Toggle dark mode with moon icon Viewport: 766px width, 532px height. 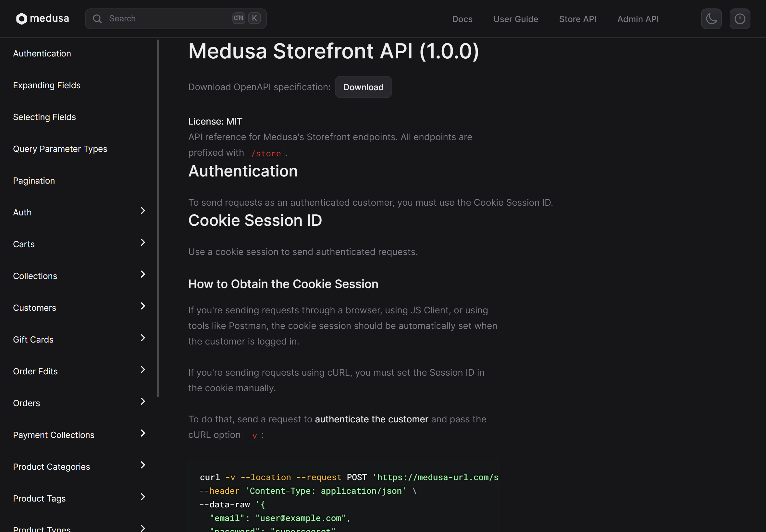coord(711,19)
